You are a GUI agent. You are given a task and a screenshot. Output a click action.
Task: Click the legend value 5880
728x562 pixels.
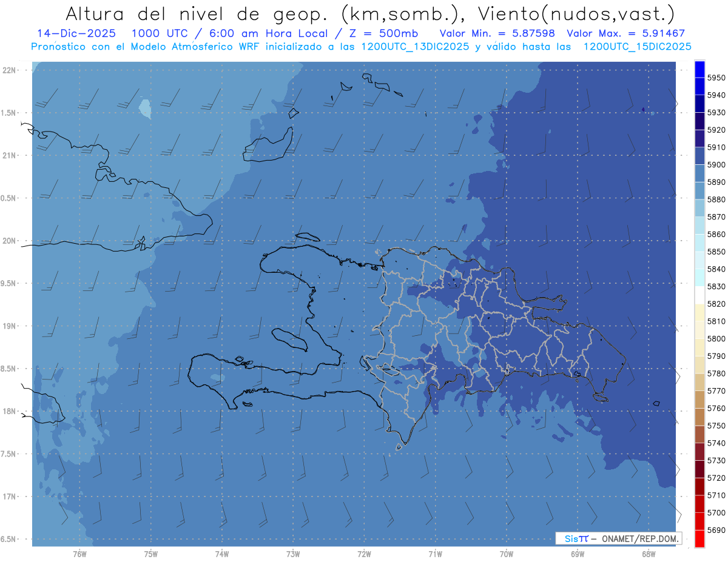tap(716, 199)
